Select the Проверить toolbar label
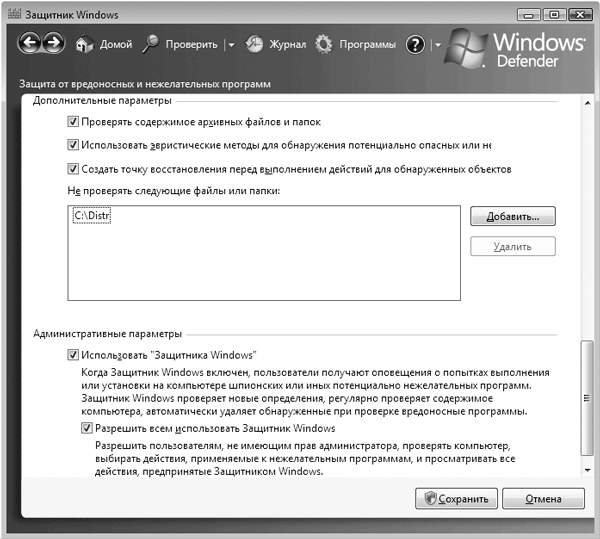 191,44
